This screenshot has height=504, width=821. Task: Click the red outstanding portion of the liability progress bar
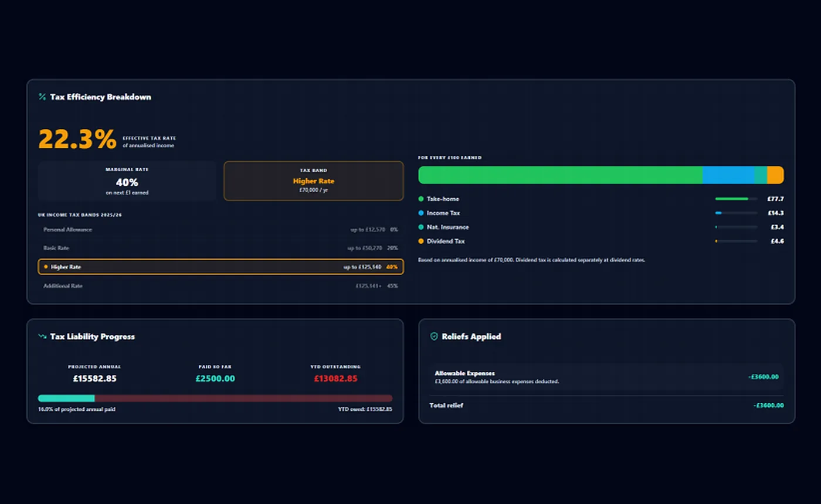244,399
